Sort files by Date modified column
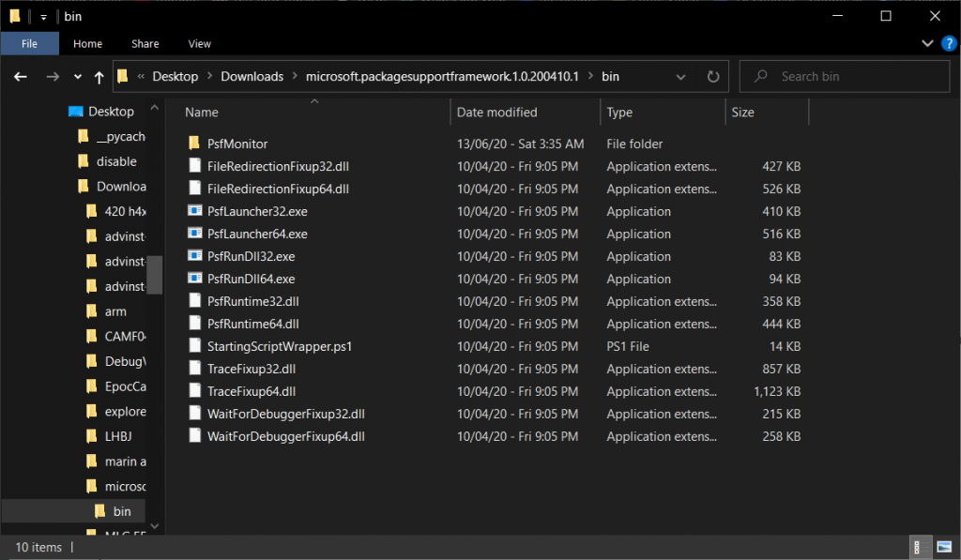This screenshot has width=961, height=560. tap(497, 113)
